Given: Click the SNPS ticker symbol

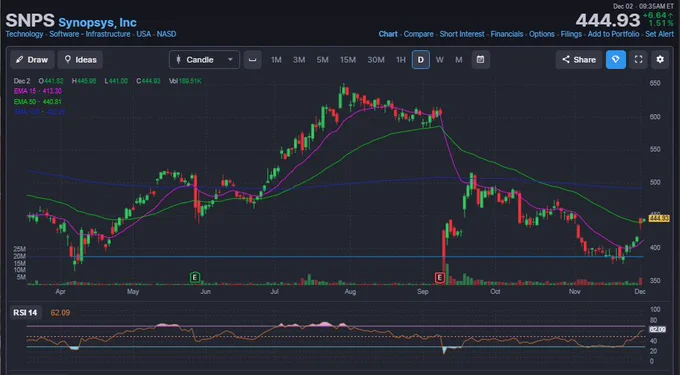Looking at the screenshot, I should (30, 21).
